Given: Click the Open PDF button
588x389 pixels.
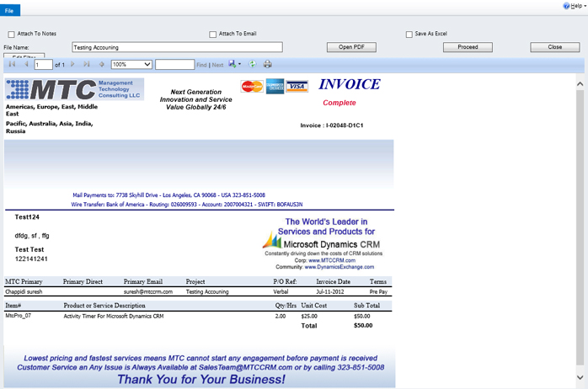Looking at the screenshot, I should (350, 47).
